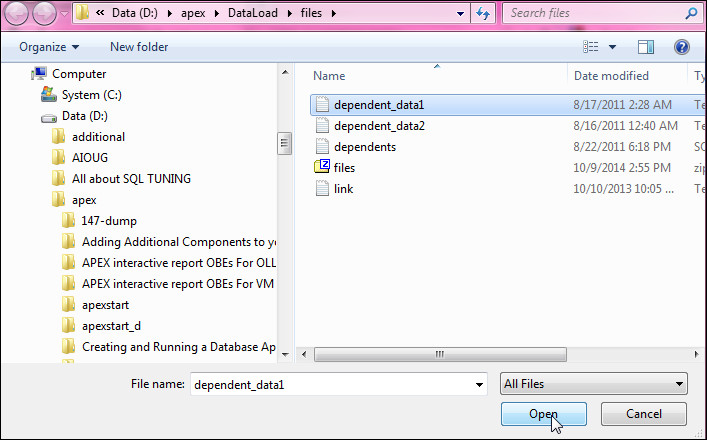Open APEX interactive report OBEs For OLL folder

coord(179,263)
